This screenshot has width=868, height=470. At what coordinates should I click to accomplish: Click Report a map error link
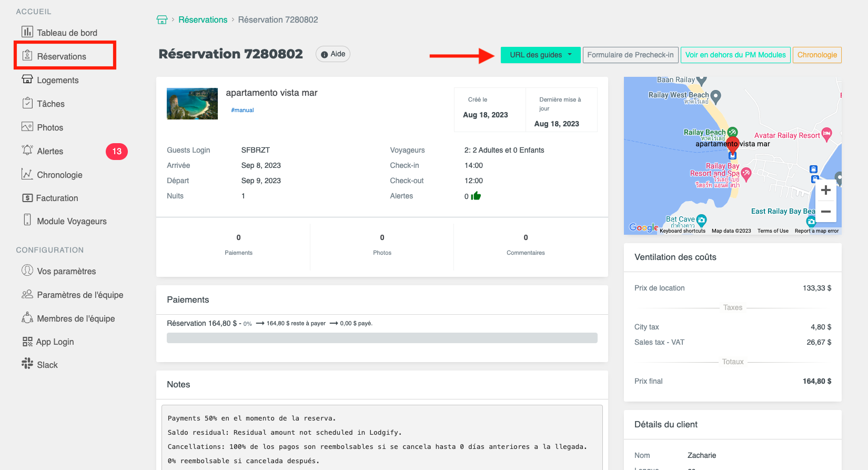(816, 231)
